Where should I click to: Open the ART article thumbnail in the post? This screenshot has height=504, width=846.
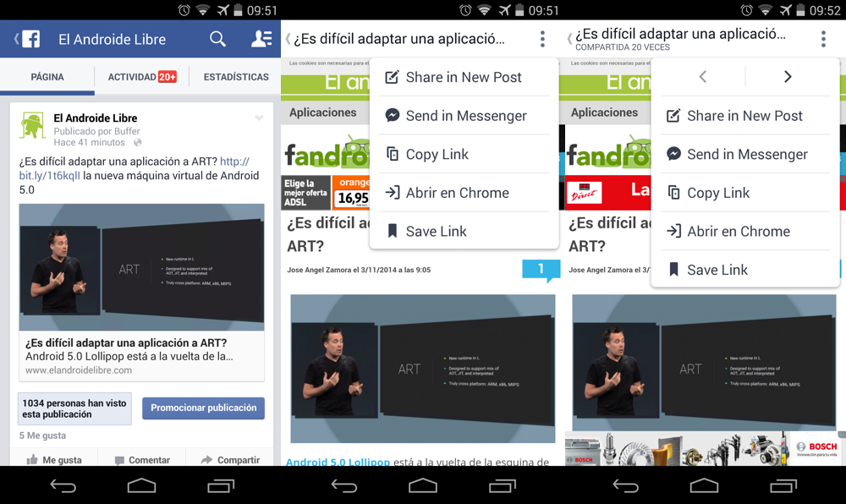141,267
